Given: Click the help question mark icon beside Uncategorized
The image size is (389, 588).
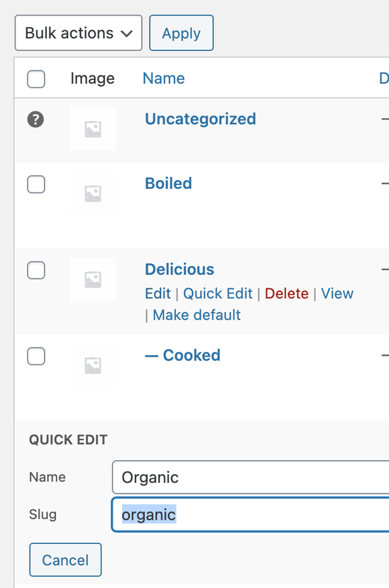Looking at the screenshot, I should coord(35,120).
